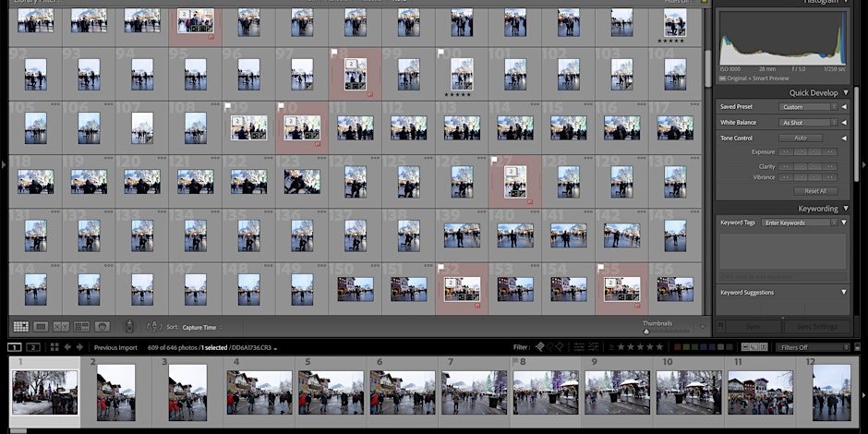The image size is (868, 434).
Task: Click rating greater-than-or-equal symbol
Action: (x=611, y=347)
